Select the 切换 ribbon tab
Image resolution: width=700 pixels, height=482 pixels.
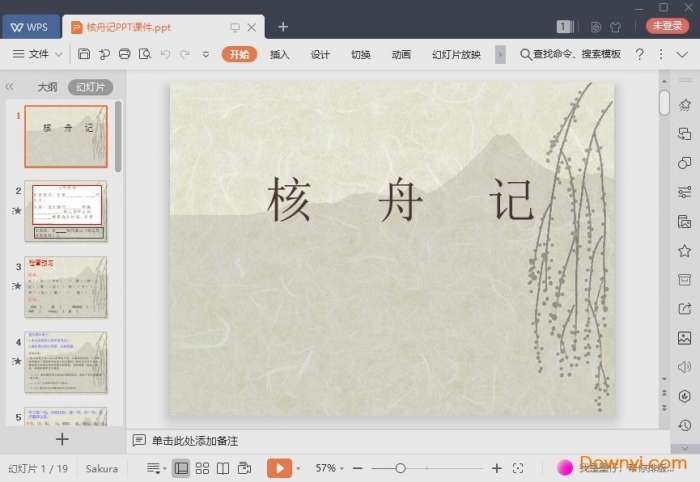361,54
